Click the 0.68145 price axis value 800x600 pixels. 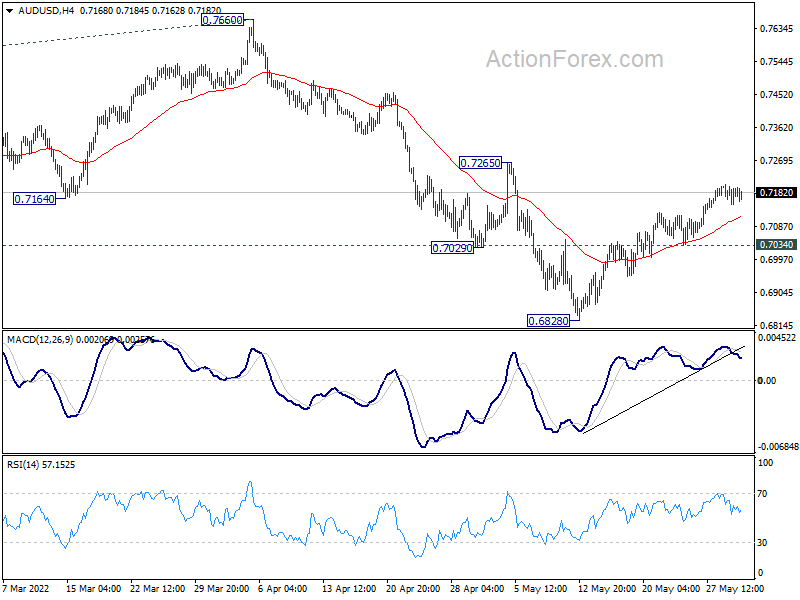[x=777, y=326]
